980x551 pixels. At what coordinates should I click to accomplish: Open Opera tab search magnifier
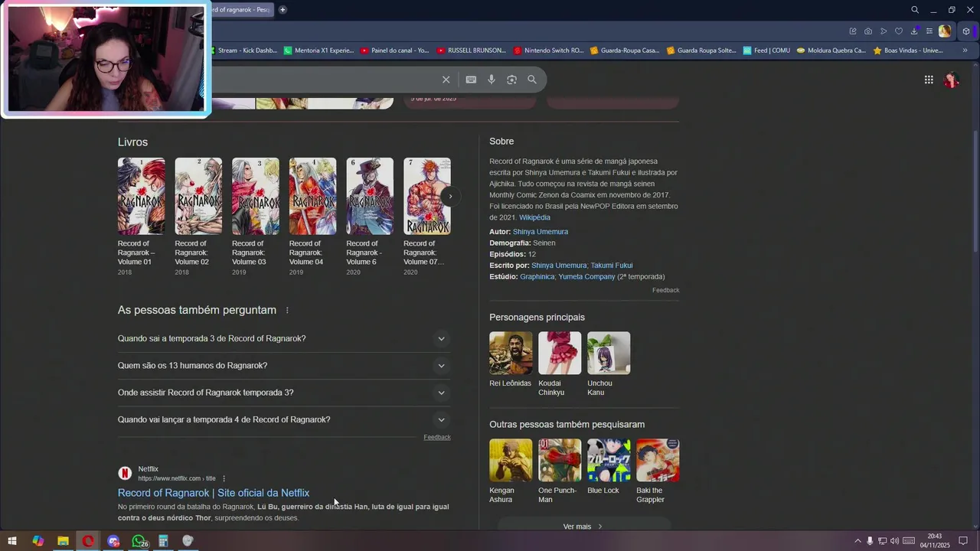(915, 10)
